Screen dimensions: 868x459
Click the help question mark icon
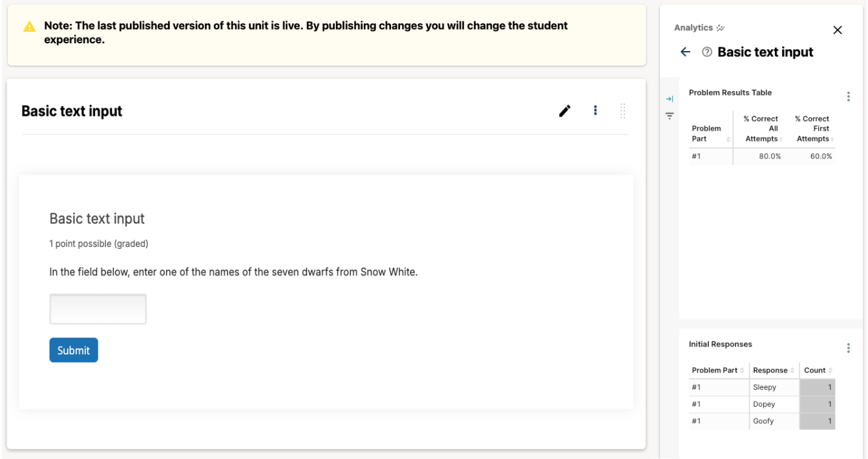706,52
